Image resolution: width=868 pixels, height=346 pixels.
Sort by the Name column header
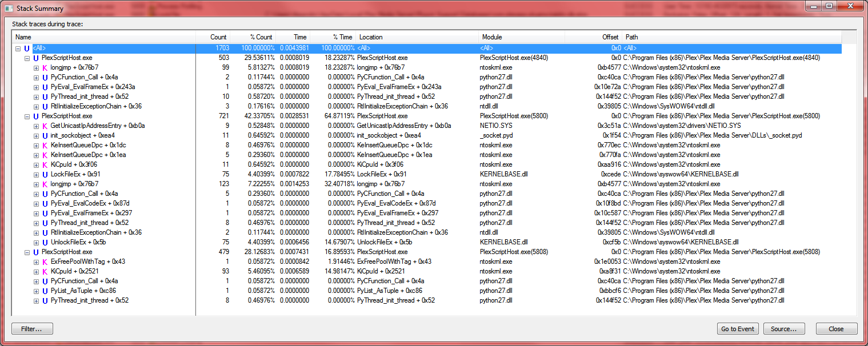[x=104, y=37]
